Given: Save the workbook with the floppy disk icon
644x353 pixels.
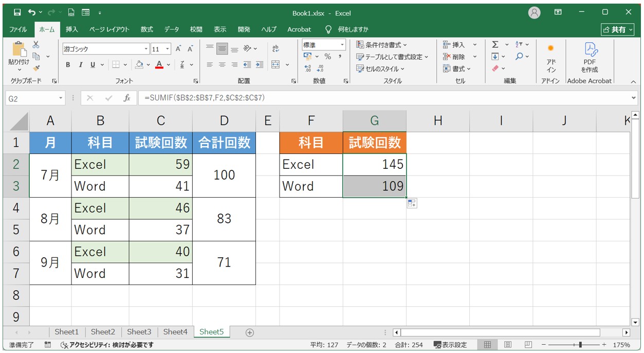Looking at the screenshot, I should coord(17,12).
